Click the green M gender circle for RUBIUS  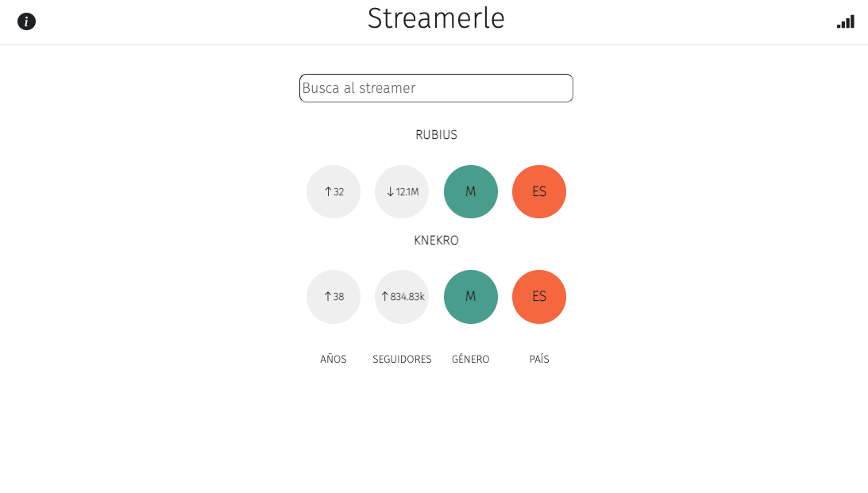click(470, 191)
